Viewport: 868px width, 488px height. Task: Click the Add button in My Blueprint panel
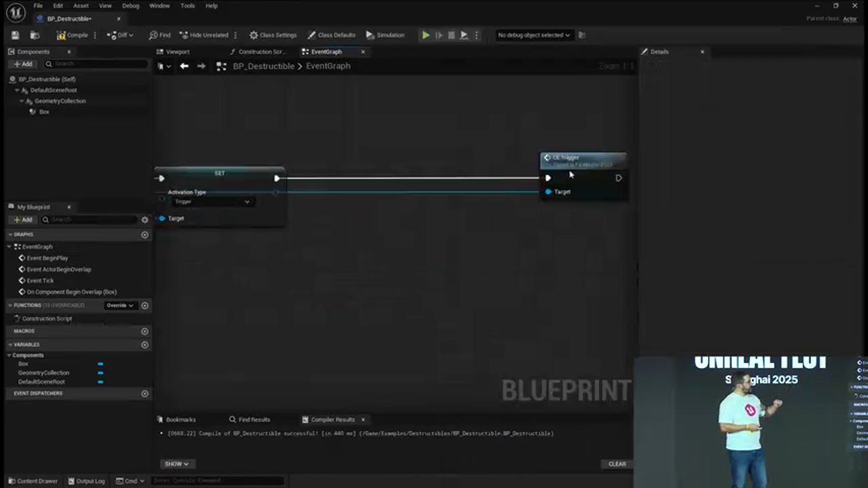click(x=22, y=219)
